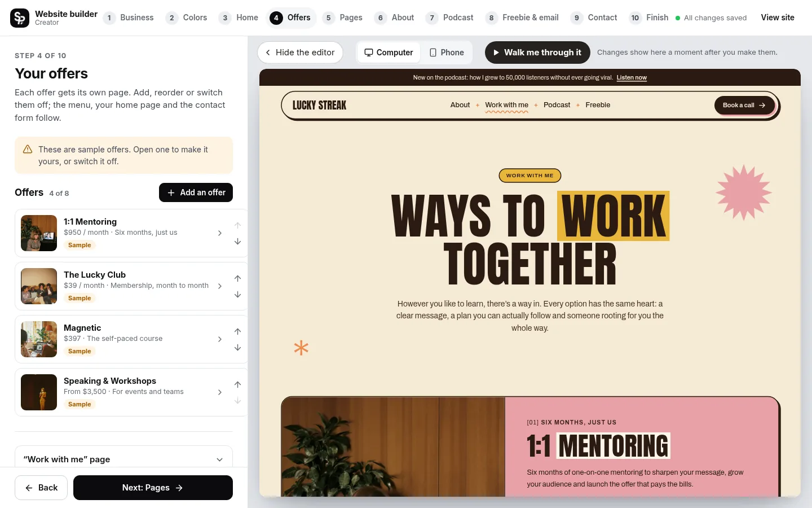The width and height of the screenshot is (812, 508).
Task: Switch preview to Computer view
Action: (x=389, y=52)
